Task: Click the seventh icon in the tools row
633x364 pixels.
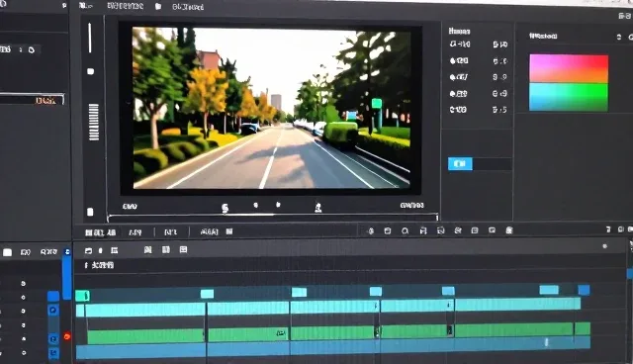Action: (x=475, y=230)
